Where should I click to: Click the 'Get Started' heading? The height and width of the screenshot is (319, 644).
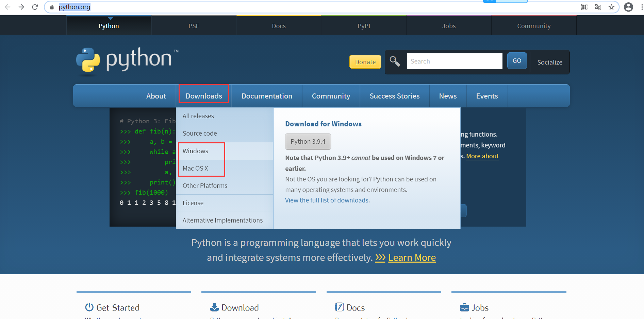(x=118, y=308)
